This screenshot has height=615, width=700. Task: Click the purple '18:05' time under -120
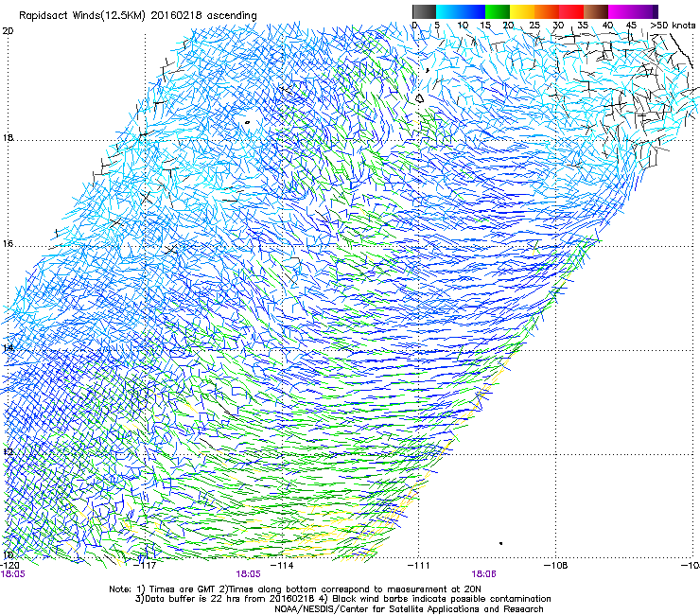[x=13, y=574]
